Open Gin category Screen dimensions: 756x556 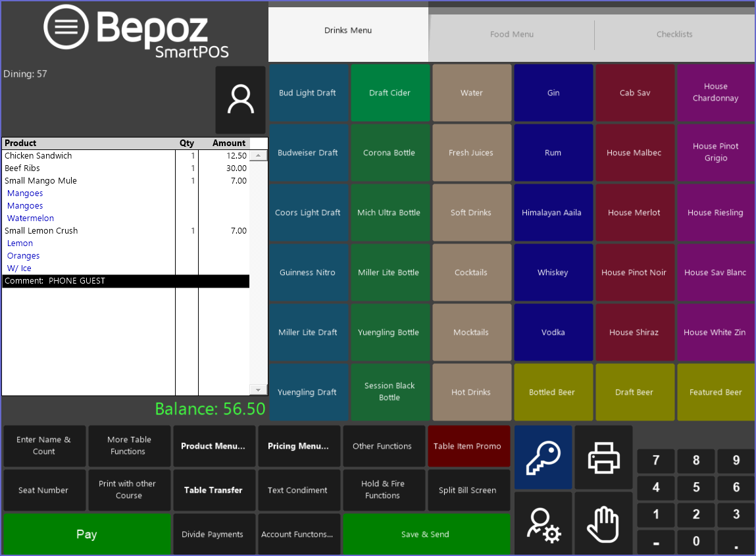point(553,93)
